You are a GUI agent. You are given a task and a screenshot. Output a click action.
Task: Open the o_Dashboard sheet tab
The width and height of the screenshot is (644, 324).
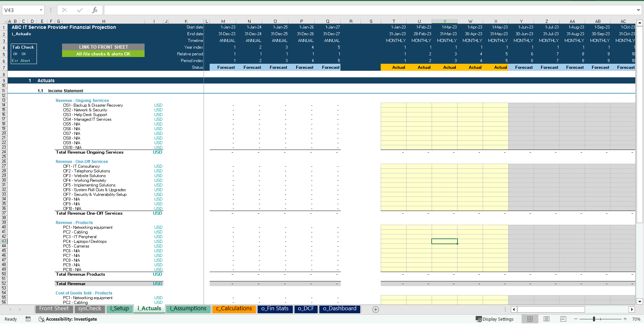coord(339,309)
